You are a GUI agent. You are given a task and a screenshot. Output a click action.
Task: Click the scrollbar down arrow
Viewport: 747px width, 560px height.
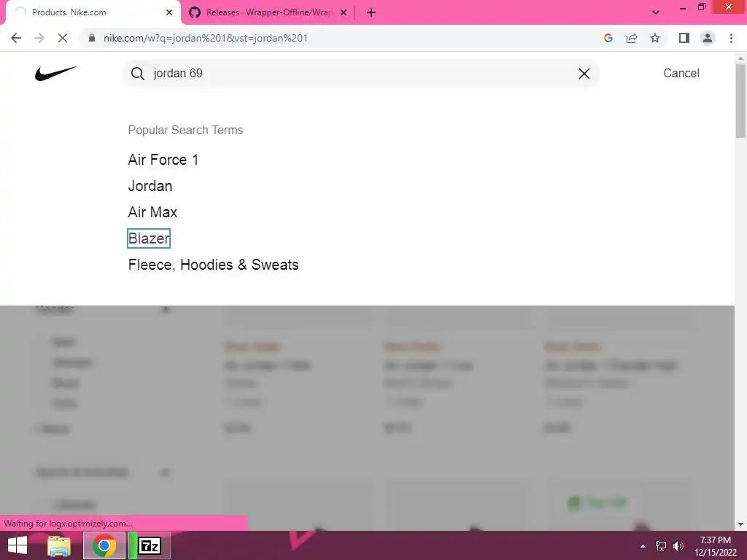pyautogui.click(x=740, y=524)
